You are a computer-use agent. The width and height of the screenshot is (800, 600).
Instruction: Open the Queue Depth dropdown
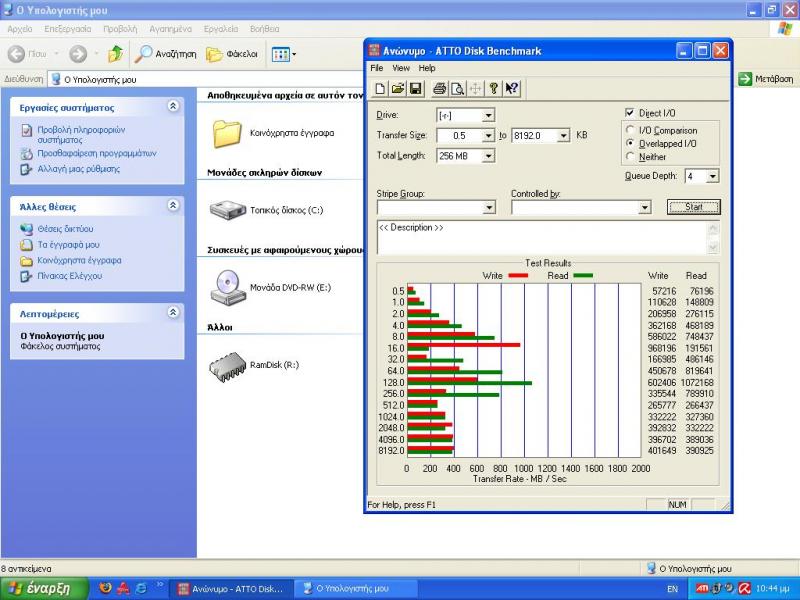(713, 176)
